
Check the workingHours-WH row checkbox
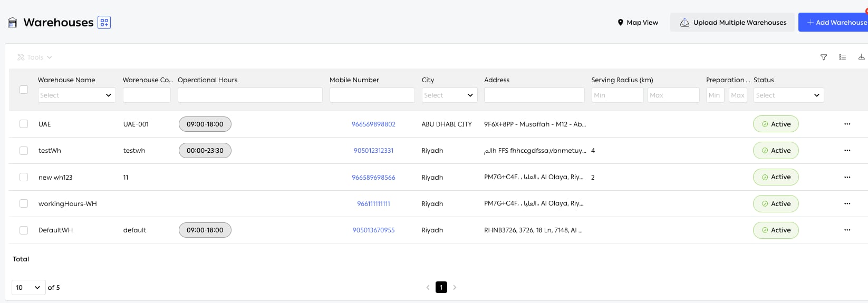(24, 203)
